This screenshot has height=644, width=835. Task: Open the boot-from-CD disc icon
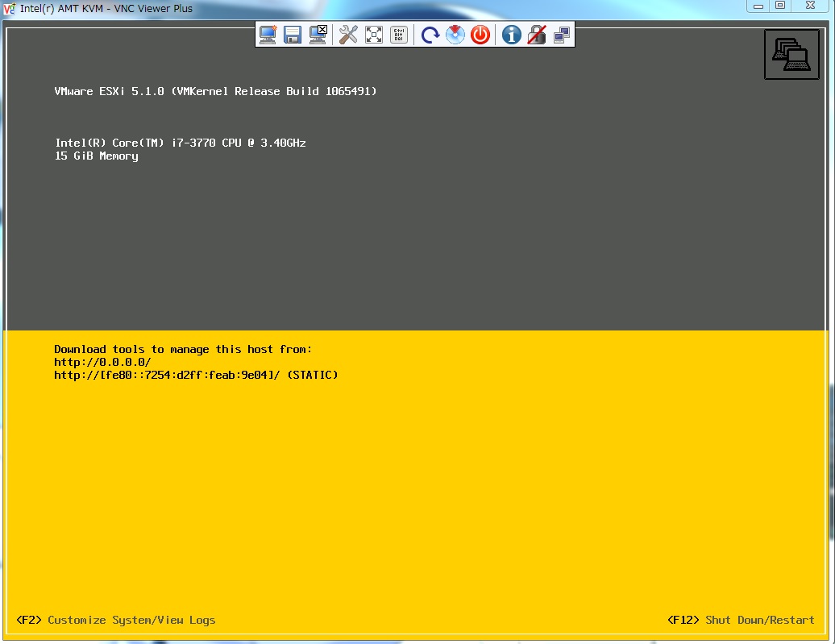[455, 35]
